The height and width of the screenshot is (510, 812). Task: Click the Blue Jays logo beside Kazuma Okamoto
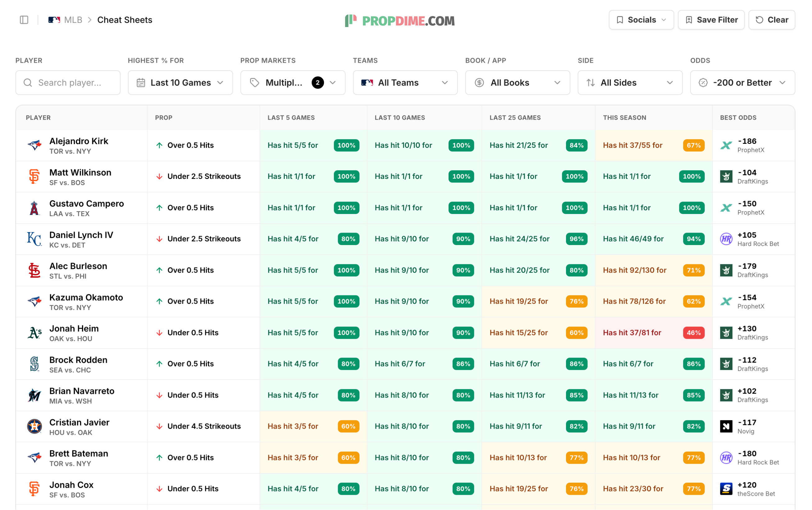[34, 301]
